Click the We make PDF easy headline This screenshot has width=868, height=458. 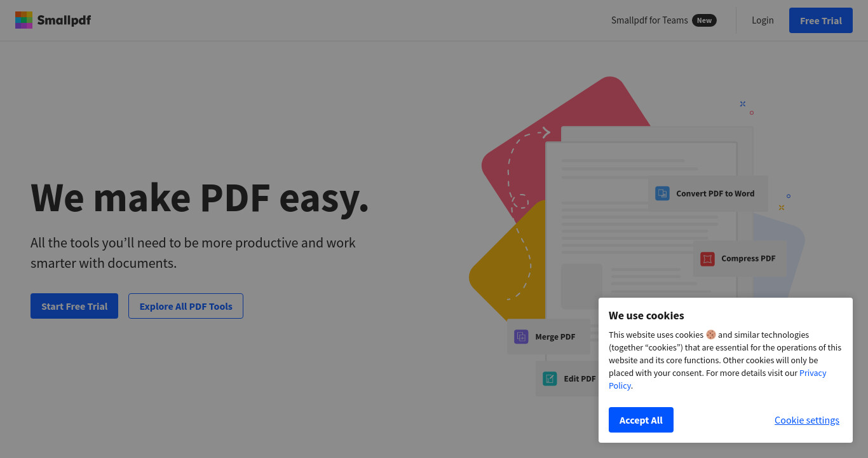(200, 197)
